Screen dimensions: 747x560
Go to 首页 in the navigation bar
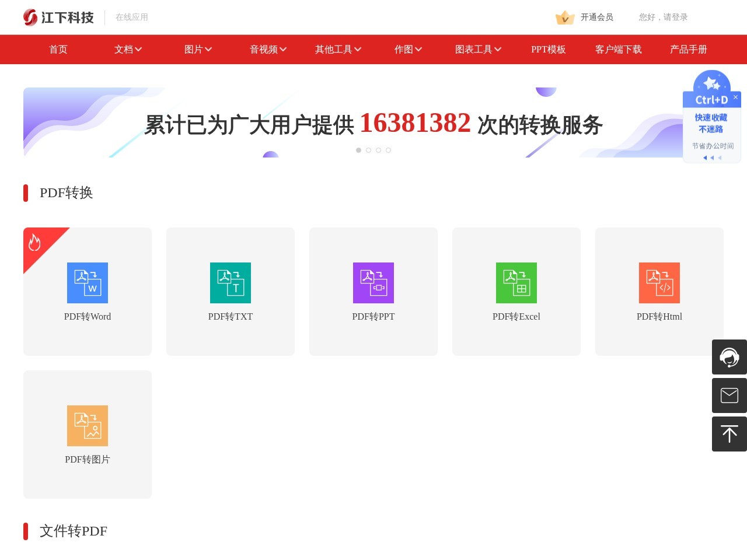click(x=58, y=50)
